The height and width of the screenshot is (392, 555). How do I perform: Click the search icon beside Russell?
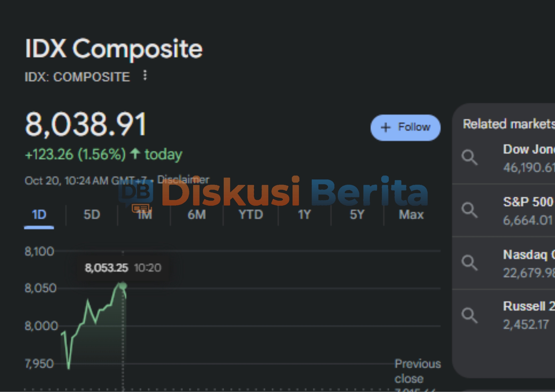469,315
